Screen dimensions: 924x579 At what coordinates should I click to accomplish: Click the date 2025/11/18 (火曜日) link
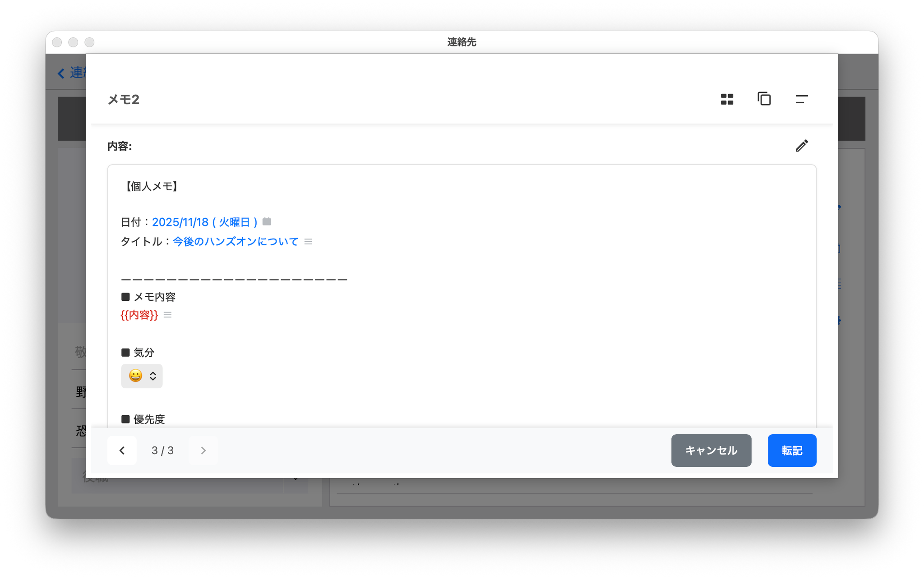pos(204,222)
